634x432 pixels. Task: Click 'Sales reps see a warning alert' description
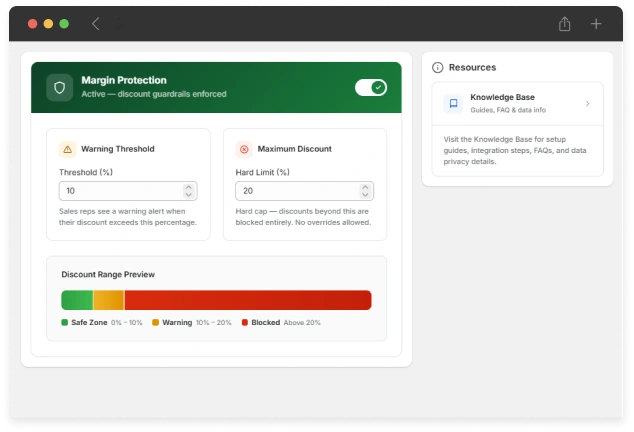coord(127,217)
